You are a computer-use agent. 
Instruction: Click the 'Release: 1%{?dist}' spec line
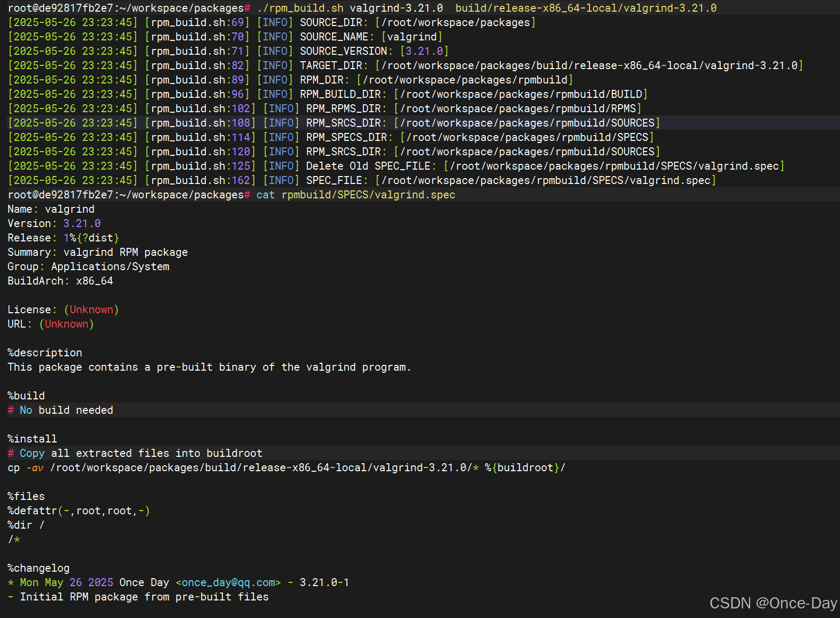tap(63, 238)
